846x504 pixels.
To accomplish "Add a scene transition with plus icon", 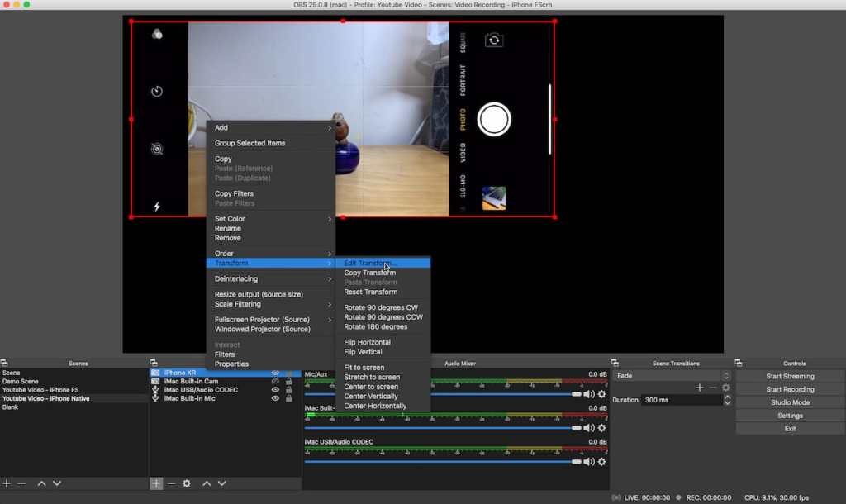I will 699,388.
